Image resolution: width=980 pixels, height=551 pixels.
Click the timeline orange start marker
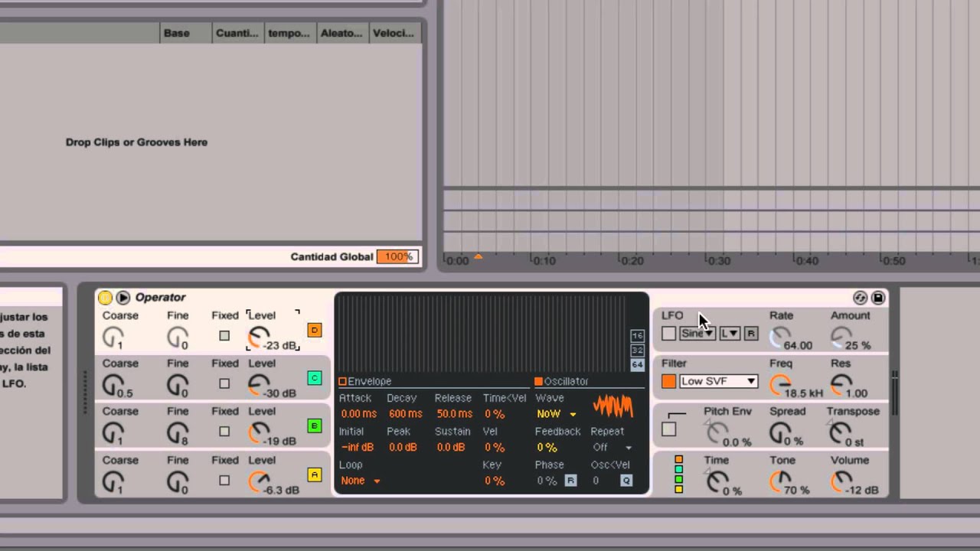tap(479, 257)
